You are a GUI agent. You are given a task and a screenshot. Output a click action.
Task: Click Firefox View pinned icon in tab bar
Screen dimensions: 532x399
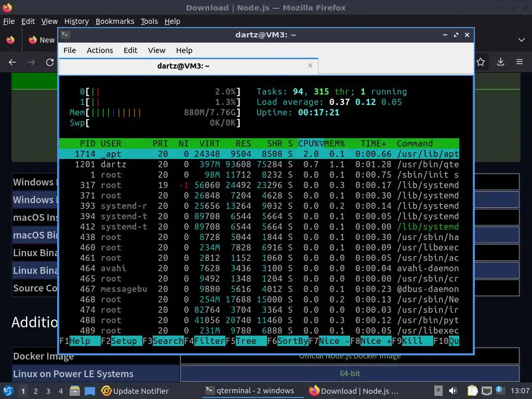(x=10, y=40)
